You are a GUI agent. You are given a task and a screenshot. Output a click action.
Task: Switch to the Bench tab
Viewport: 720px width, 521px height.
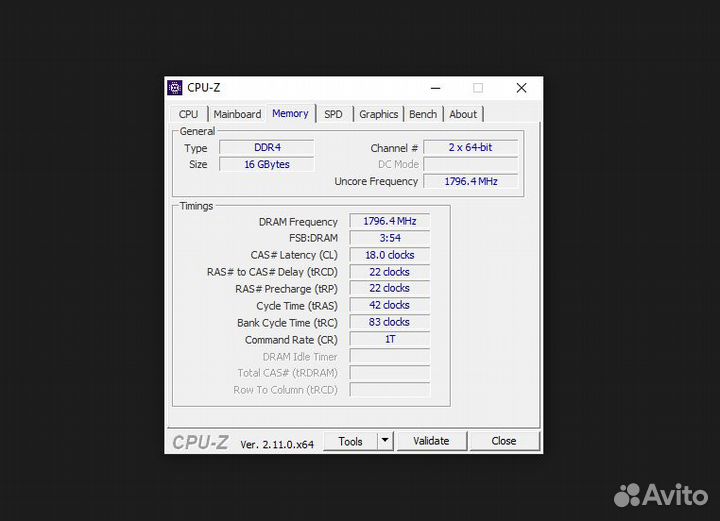click(x=423, y=114)
